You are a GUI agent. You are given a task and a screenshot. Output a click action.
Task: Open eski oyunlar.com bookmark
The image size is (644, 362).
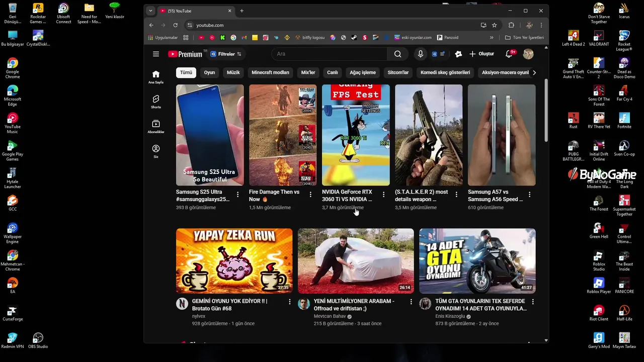pos(413,38)
